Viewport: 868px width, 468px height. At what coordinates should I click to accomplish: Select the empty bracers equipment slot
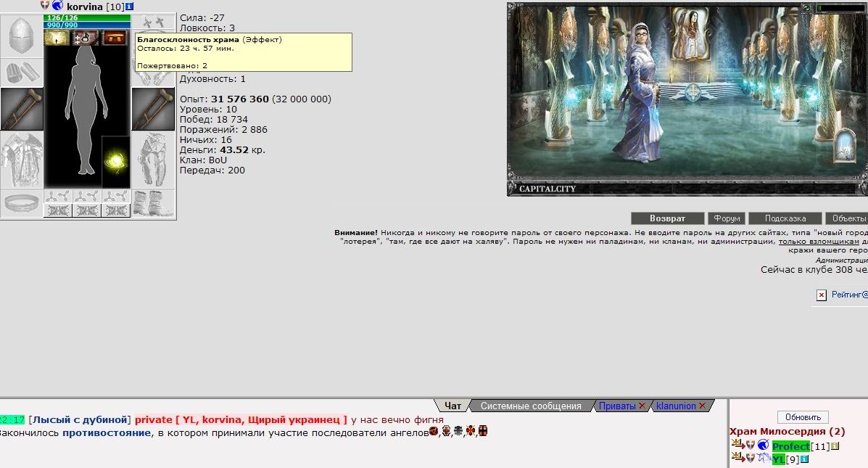[22, 73]
